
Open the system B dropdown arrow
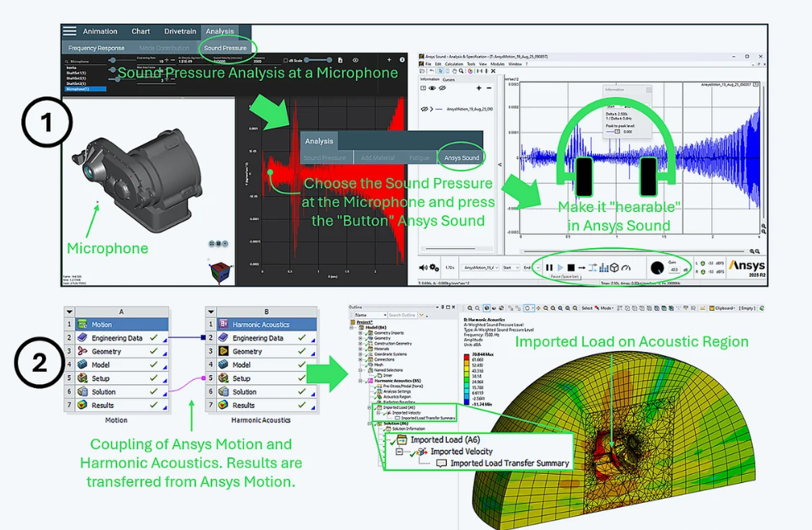(211, 312)
